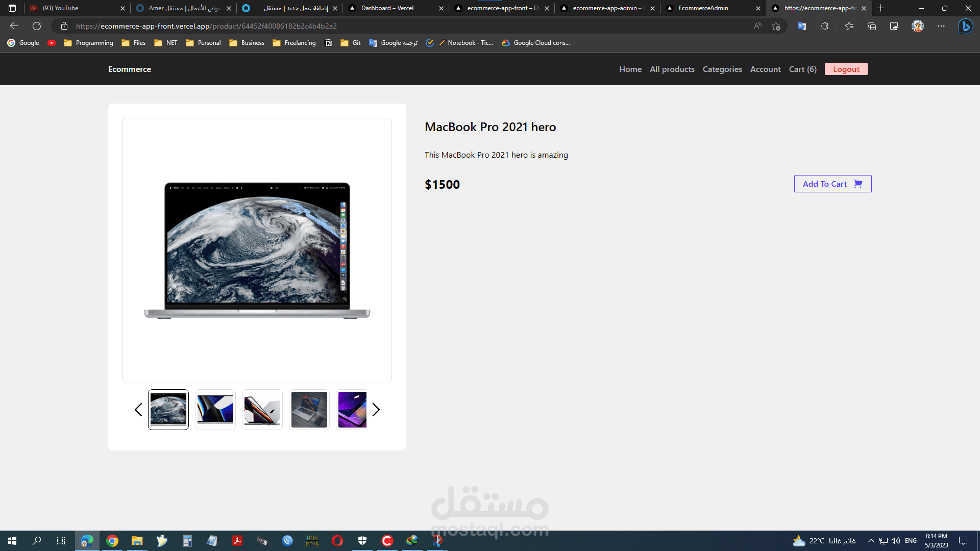This screenshot has width=980, height=551.
Task: Select the second MacBook thumbnail
Action: (x=215, y=410)
